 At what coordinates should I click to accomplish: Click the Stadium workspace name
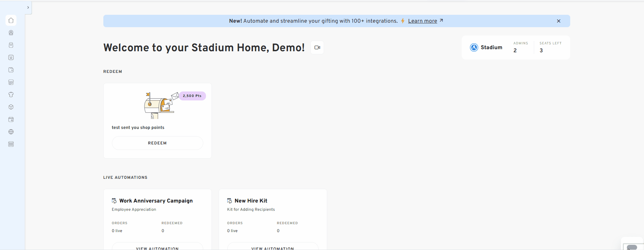[x=491, y=47]
